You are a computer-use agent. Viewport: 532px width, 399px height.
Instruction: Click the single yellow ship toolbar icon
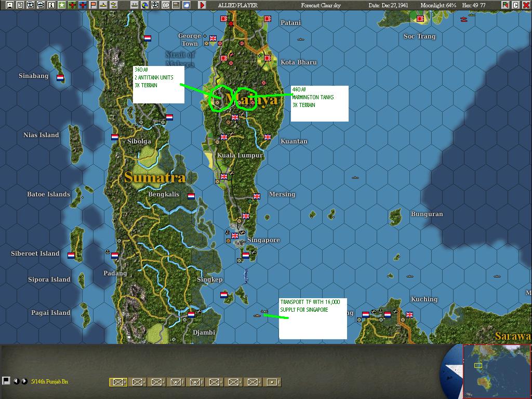103,5
